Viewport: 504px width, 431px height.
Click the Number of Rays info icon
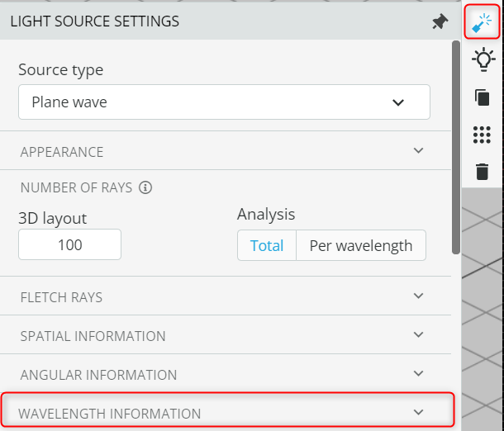[145, 187]
